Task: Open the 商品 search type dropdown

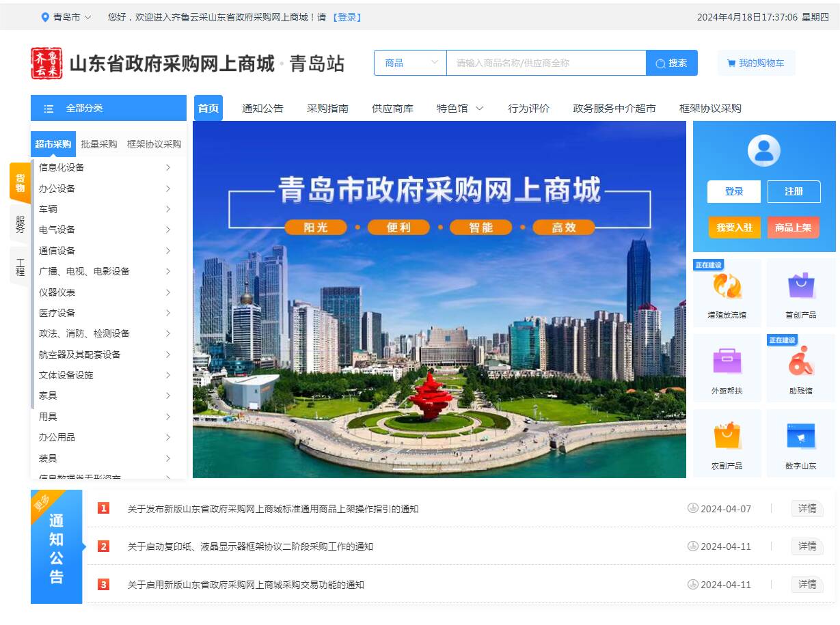Action: click(x=410, y=63)
